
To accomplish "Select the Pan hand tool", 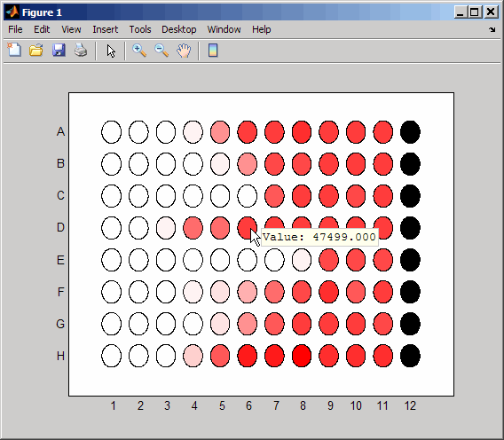I will (184, 51).
